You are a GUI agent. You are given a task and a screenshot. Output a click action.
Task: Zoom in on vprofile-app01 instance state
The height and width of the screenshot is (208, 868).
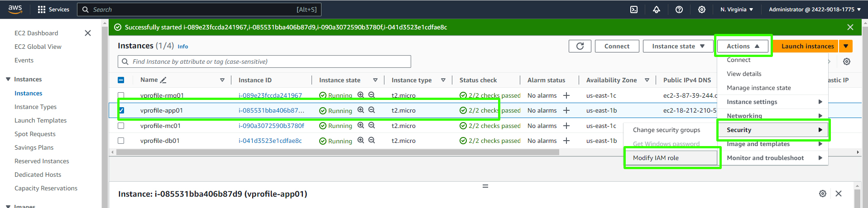tap(361, 110)
